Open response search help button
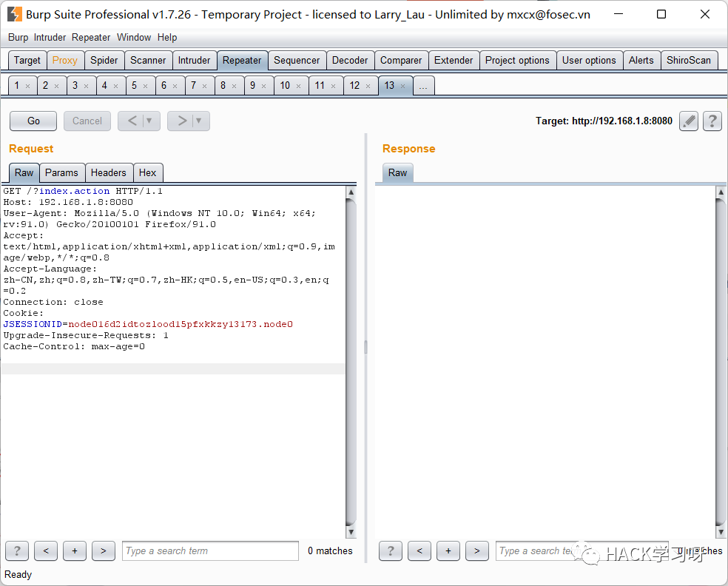 pyautogui.click(x=391, y=550)
